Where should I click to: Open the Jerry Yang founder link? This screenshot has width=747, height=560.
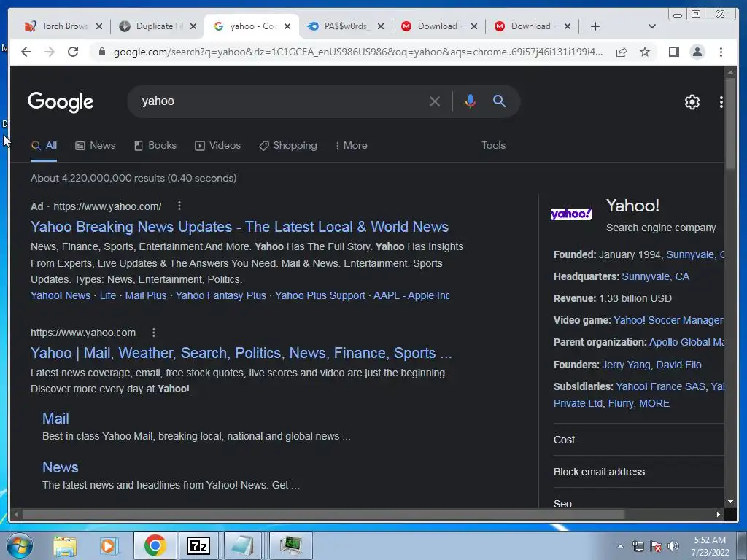[x=626, y=365]
